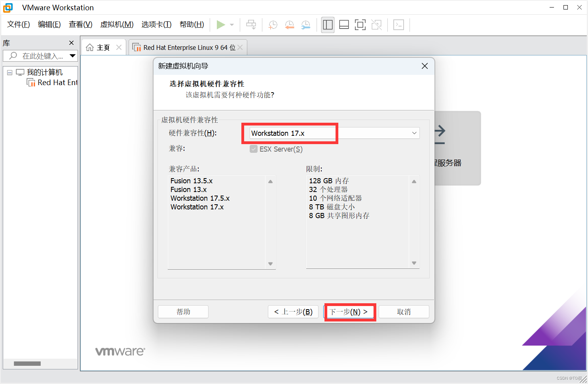Expand the power options dropdown arrow
588x384 pixels.
click(231, 25)
